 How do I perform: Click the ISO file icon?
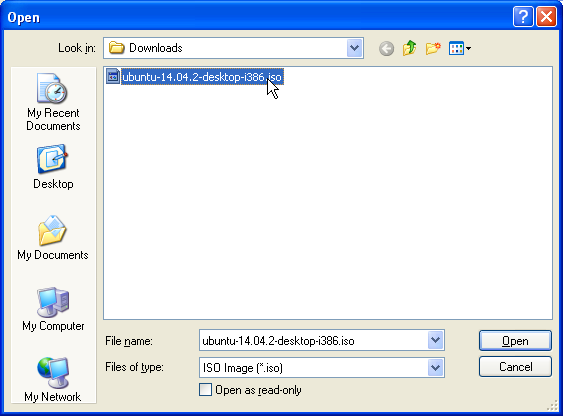pyautogui.click(x=113, y=76)
